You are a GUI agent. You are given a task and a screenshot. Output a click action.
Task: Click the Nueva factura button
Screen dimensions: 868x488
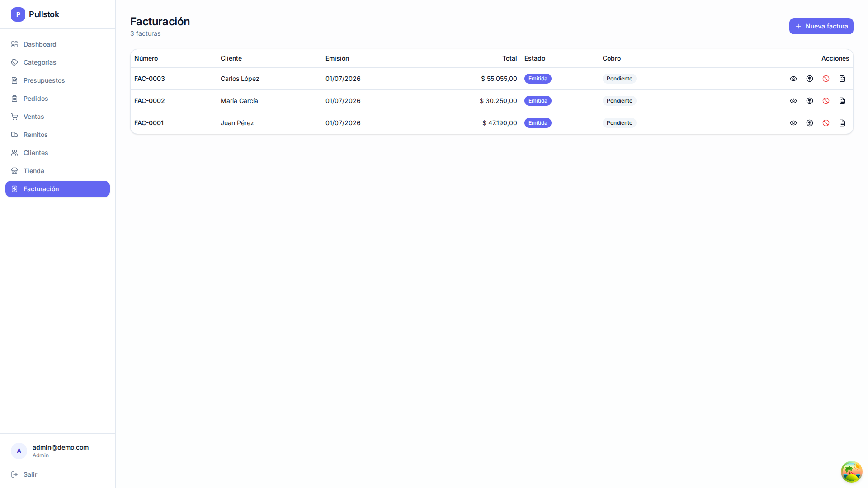click(x=821, y=26)
